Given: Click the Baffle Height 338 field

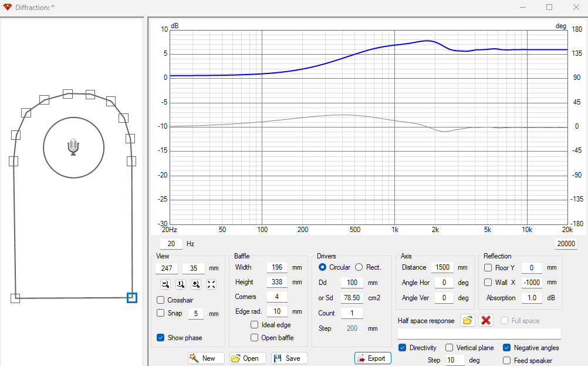Looking at the screenshot, I should pyautogui.click(x=277, y=282).
